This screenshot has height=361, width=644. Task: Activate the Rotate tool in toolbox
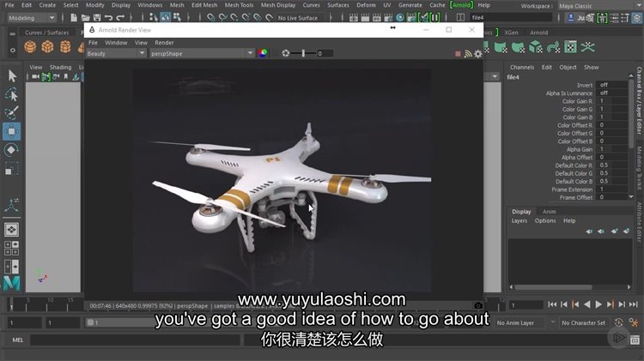11,150
